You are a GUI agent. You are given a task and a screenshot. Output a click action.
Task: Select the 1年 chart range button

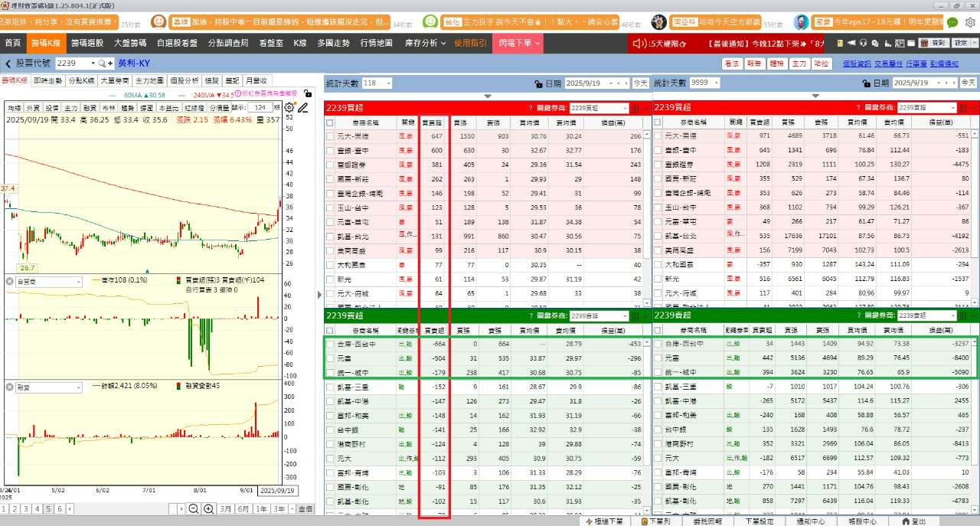point(262,509)
